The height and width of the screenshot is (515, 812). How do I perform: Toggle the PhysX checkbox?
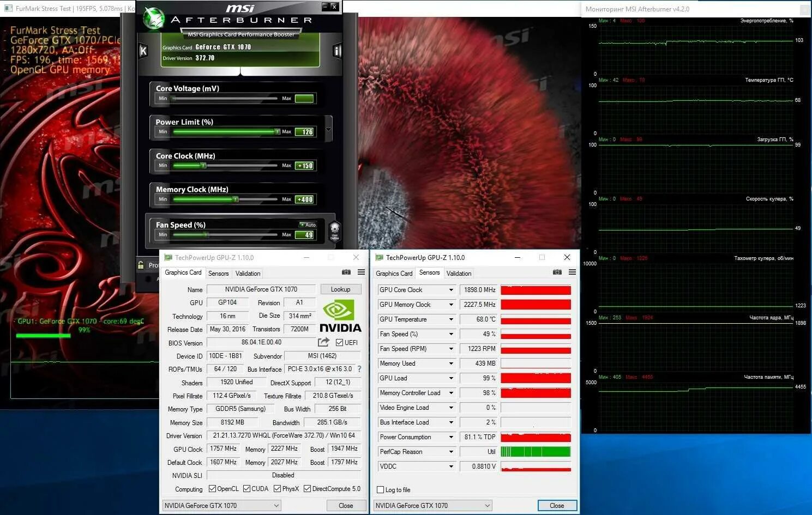point(277,489)
